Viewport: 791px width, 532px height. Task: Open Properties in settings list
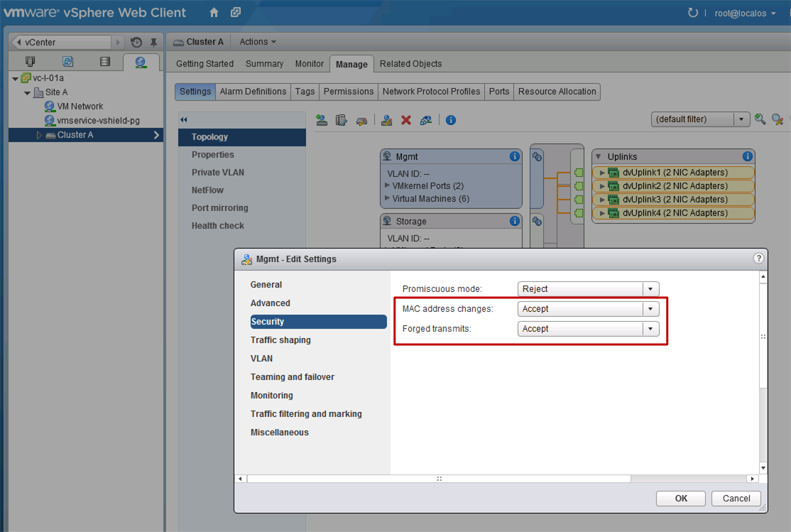(213, 154)
